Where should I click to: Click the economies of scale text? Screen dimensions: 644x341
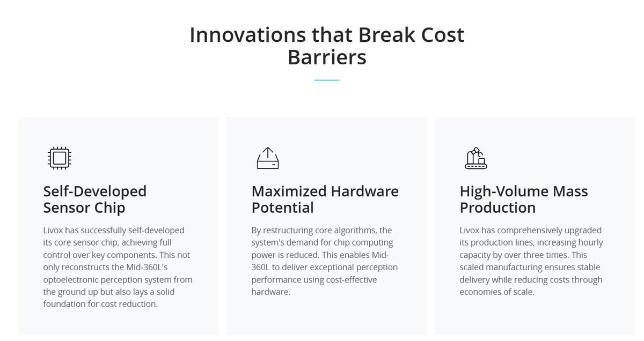(x=497, y=292)
